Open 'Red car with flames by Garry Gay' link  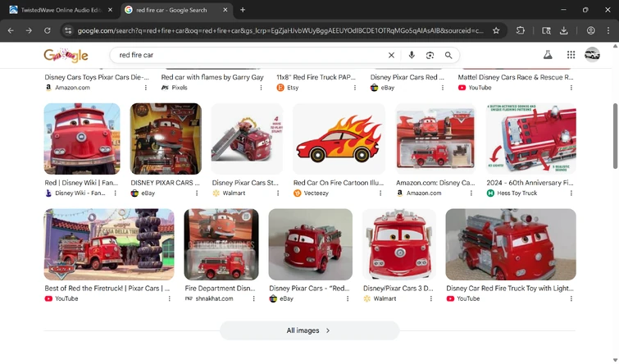(212, 77)
